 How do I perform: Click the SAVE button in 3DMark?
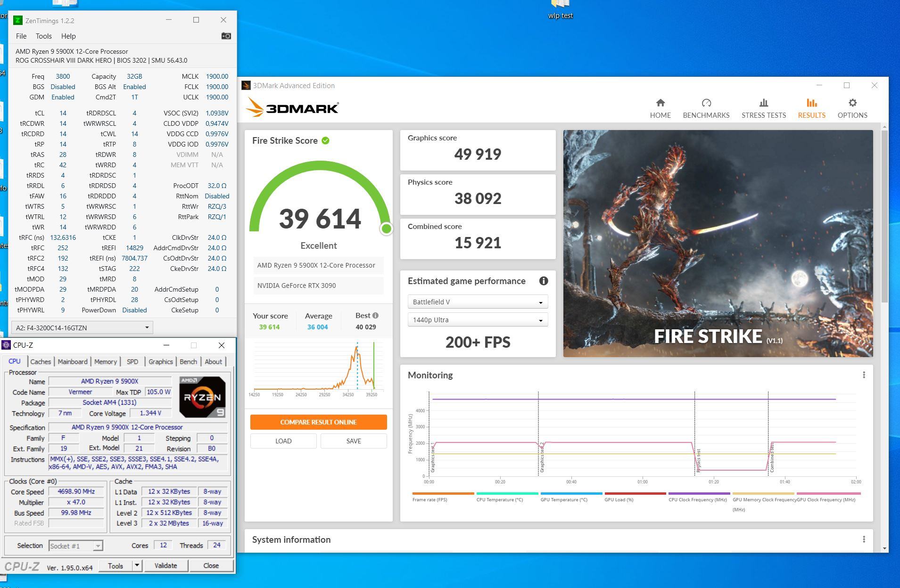tap(354, 441)
